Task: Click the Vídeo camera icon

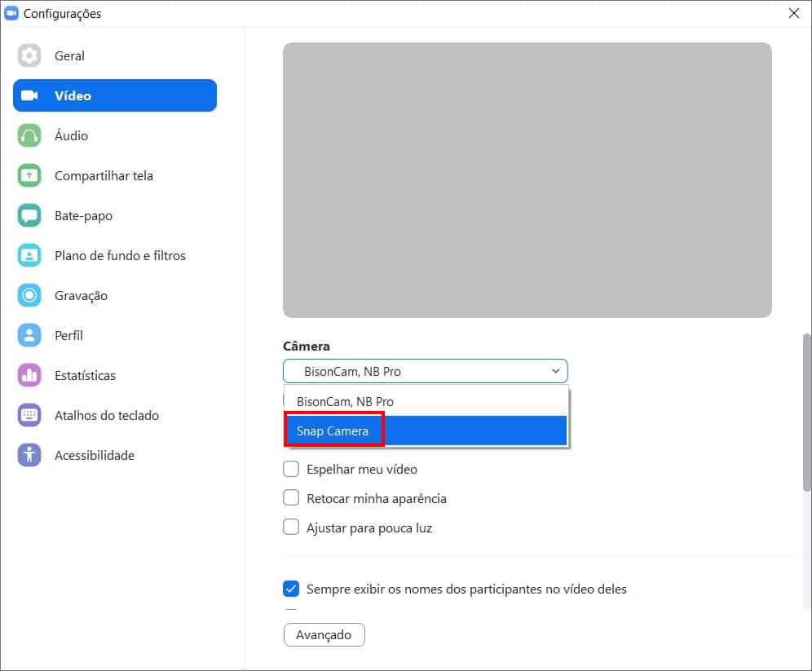Action: pyautogui.click(x=29, y=95)
